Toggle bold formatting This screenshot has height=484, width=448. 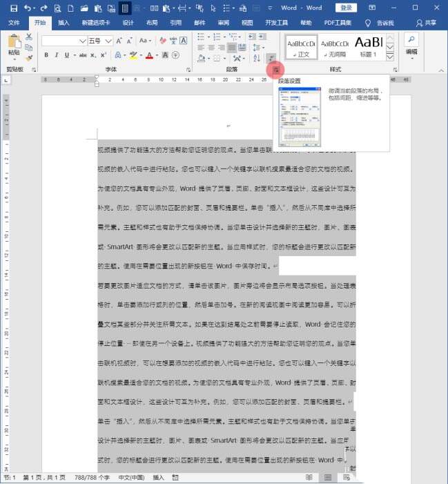tap(46, 55)
